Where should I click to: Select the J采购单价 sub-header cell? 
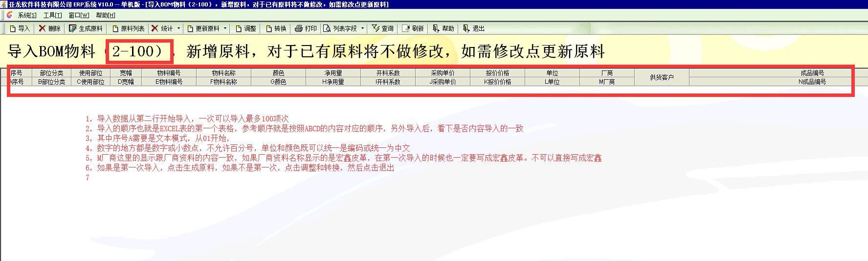[x=443, y=82]
